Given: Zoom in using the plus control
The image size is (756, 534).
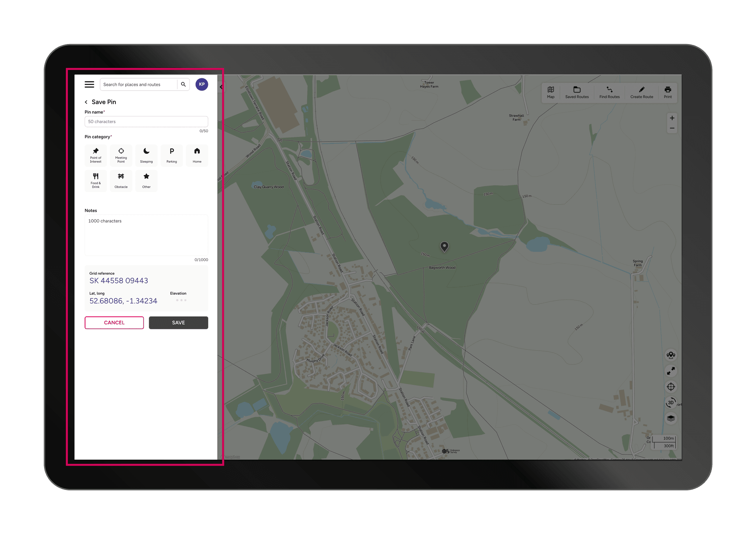Looking at the screenshot, I should coord(672,118).
